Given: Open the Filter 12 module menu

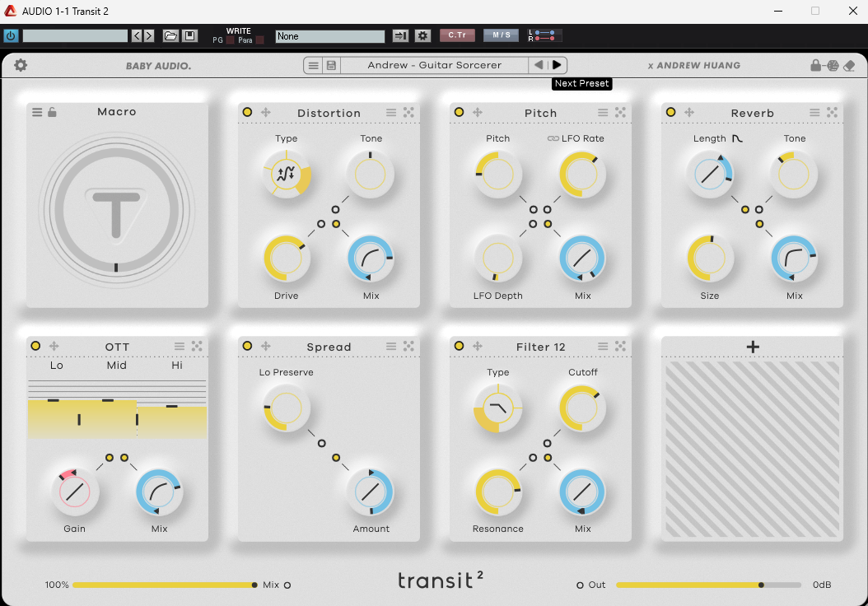Looking at the screenshot, I should click(603, 346).
